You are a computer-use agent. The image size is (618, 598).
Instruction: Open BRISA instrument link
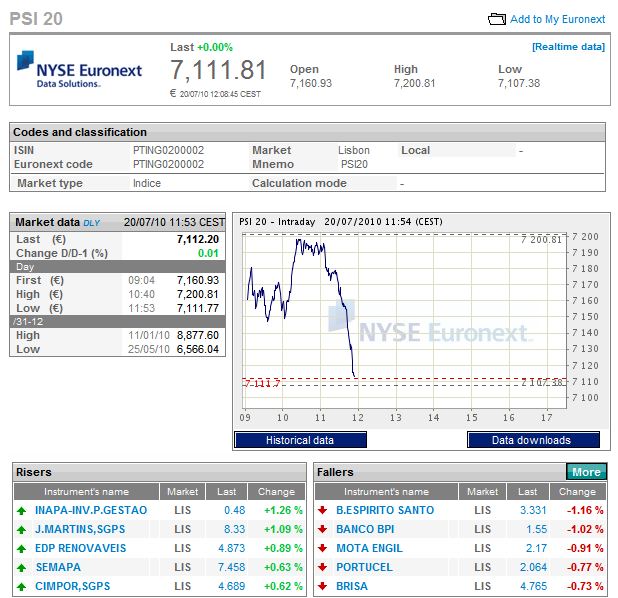[x=352, y=586]
